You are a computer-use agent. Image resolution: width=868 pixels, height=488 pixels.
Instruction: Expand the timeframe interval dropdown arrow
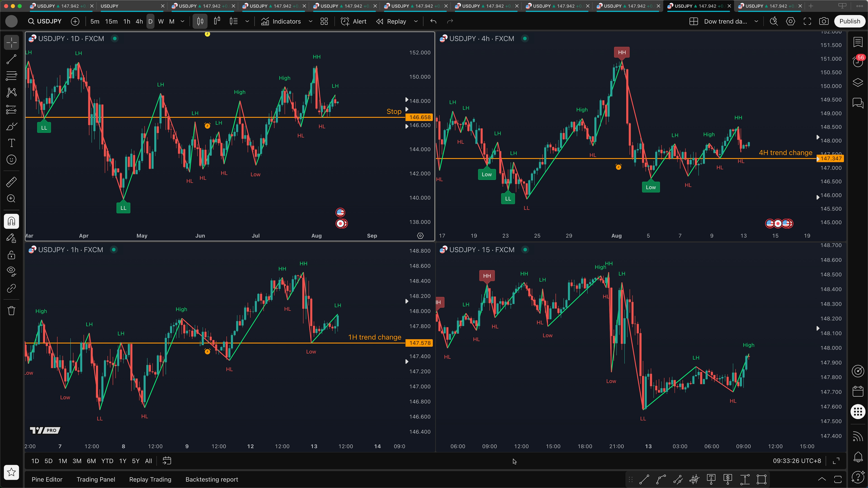(x=183, y=21)
